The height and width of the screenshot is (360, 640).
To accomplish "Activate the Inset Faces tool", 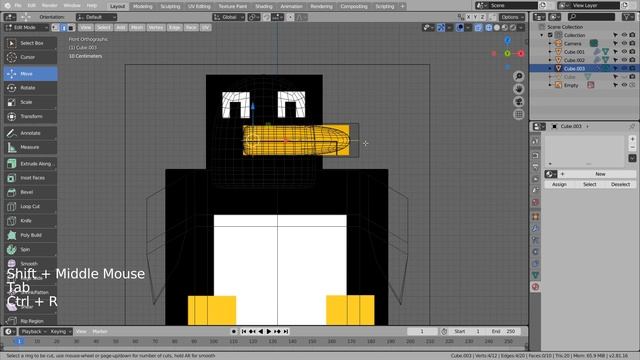I will pos(31,178).
